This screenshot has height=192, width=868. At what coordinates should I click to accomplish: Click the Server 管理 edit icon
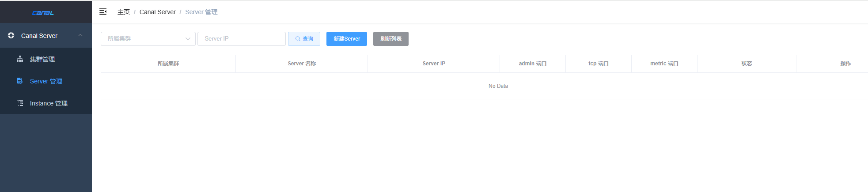click(x=20, y=81)
